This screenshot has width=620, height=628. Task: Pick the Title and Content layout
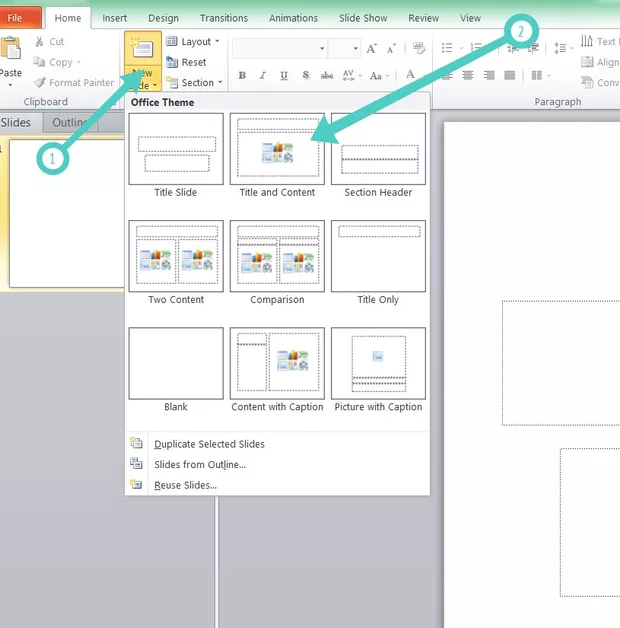(277, 156)
